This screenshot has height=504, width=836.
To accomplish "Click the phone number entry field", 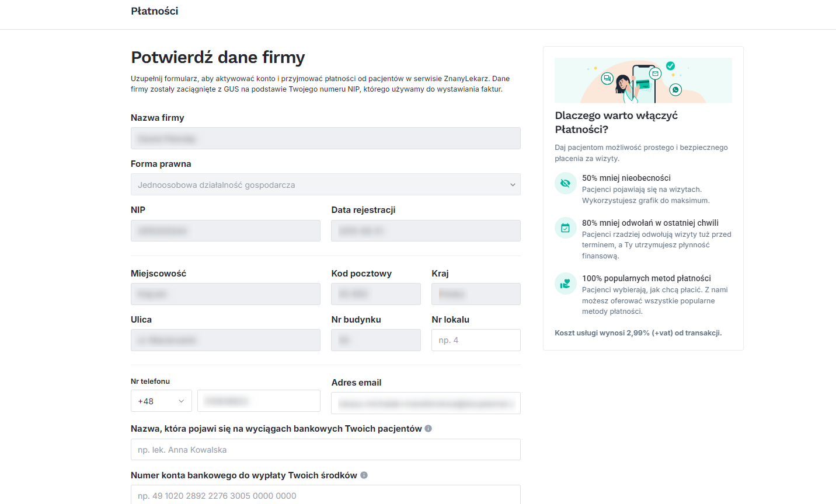I will (x=259, y=401).
